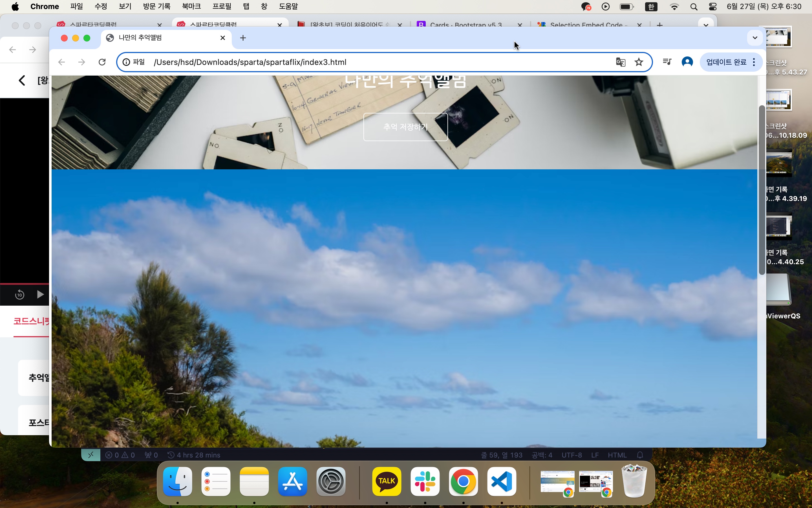Click LF line ending in VS Code status bar

pyautogui.click(x=595, y=455)
